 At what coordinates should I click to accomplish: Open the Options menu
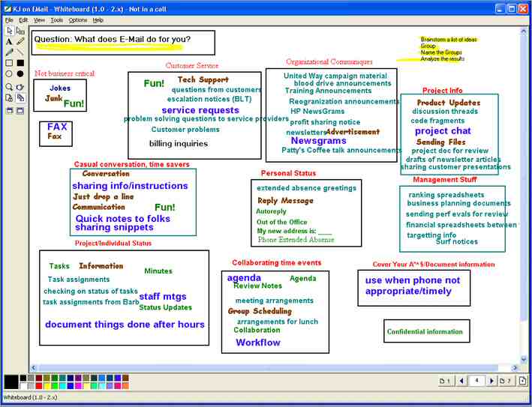tap(78, 19)
